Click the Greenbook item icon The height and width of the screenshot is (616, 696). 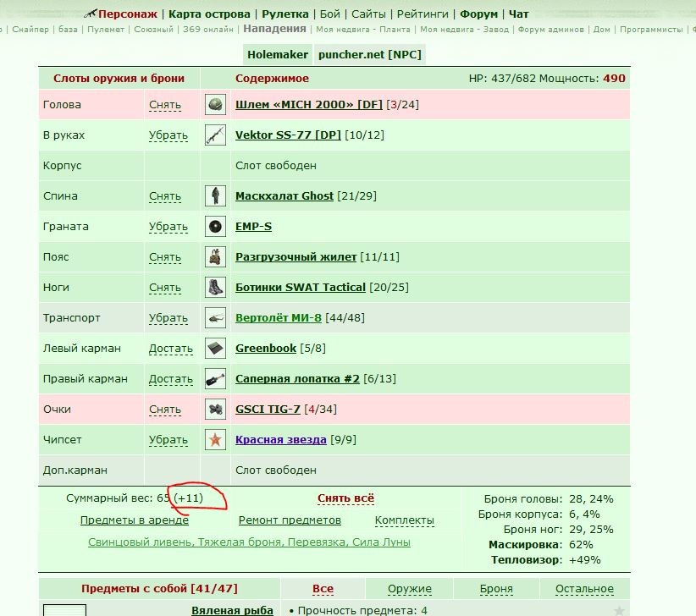tap(215, 348)
